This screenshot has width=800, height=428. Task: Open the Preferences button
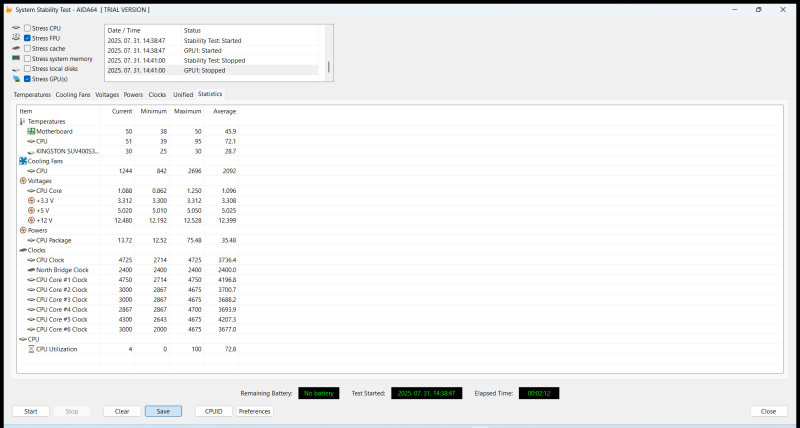coord(255,411)
